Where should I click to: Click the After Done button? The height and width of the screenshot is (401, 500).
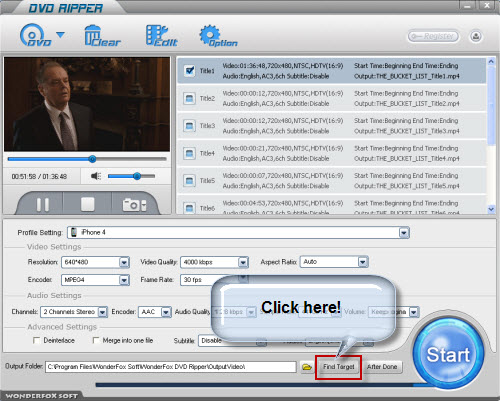[x=382, y=367]
